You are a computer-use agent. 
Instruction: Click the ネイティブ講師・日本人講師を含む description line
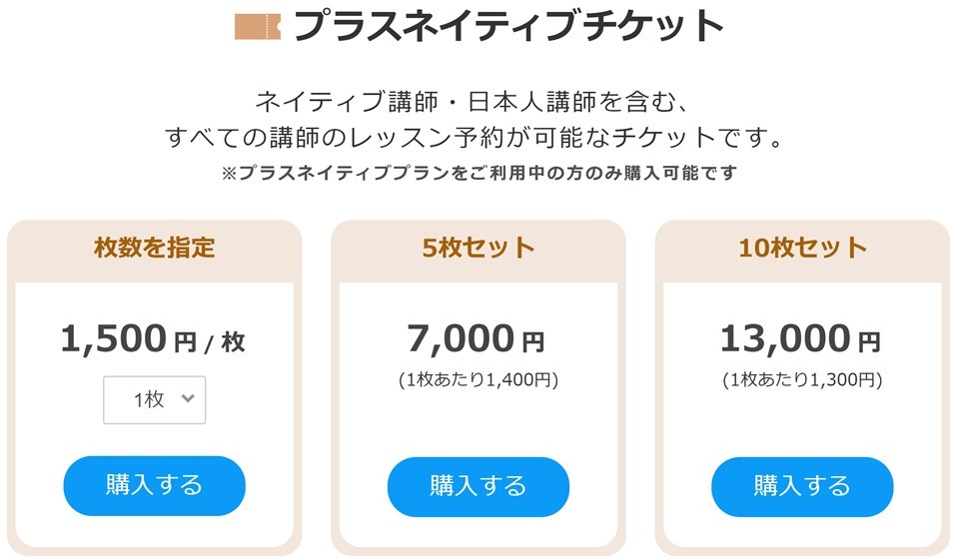474,102
